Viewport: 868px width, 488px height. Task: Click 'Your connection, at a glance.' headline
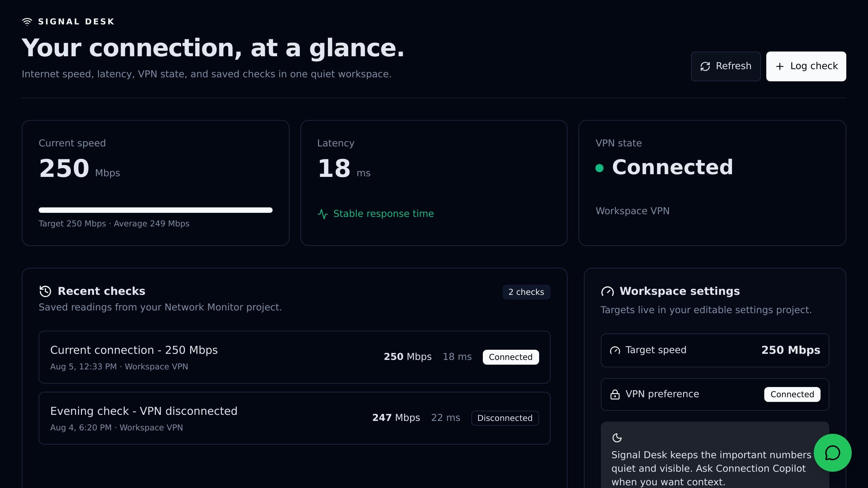coord(213,48)
